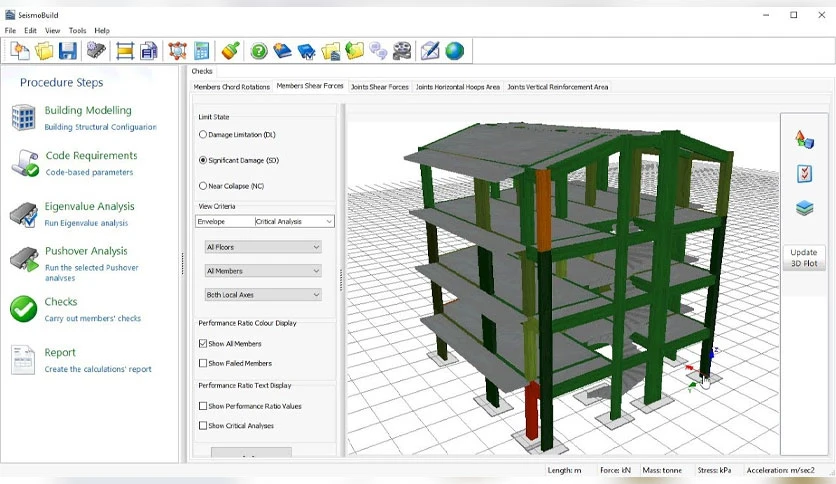Screen dimensions: 836x484
Task: Open the Eigenvalue Analysis step
Action: (90, 206)
